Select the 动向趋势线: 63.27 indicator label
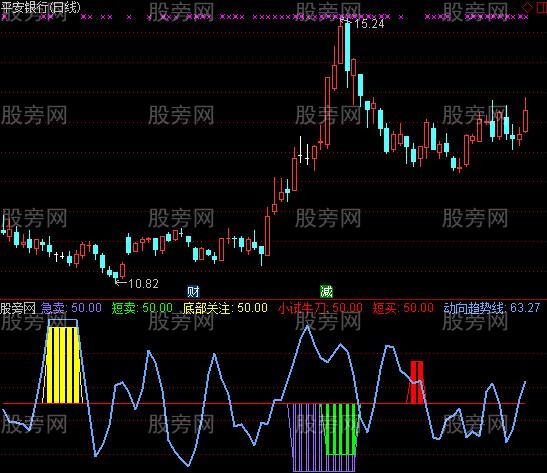547x473 pixels. (x=492, y=308)
